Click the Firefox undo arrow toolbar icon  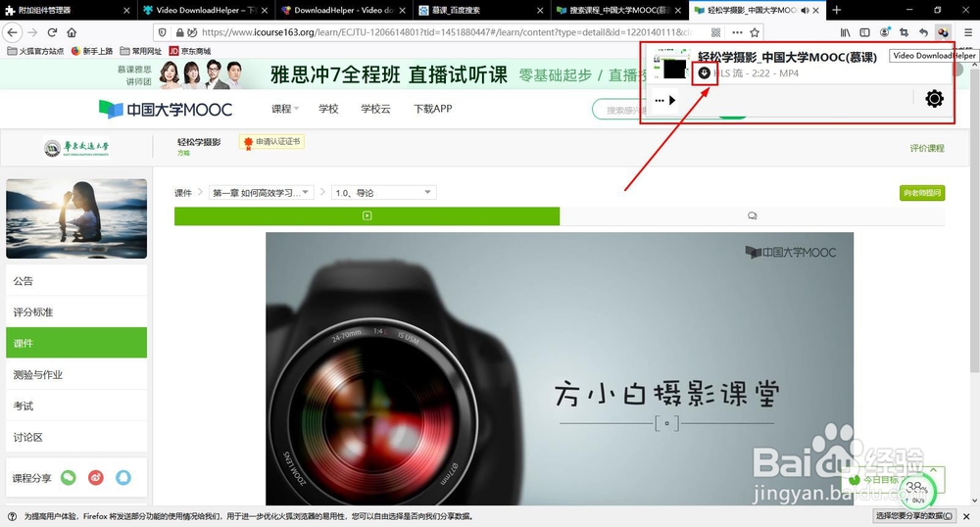[923, 32]
